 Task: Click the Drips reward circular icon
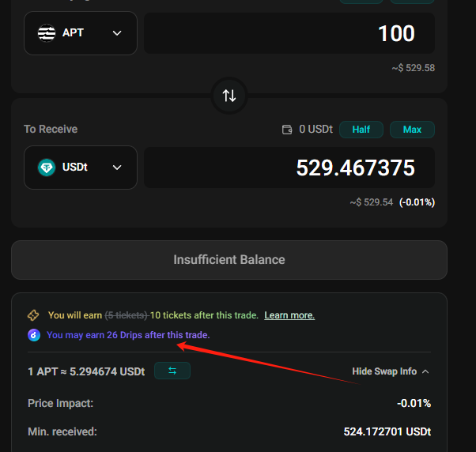tap(34, 335)
